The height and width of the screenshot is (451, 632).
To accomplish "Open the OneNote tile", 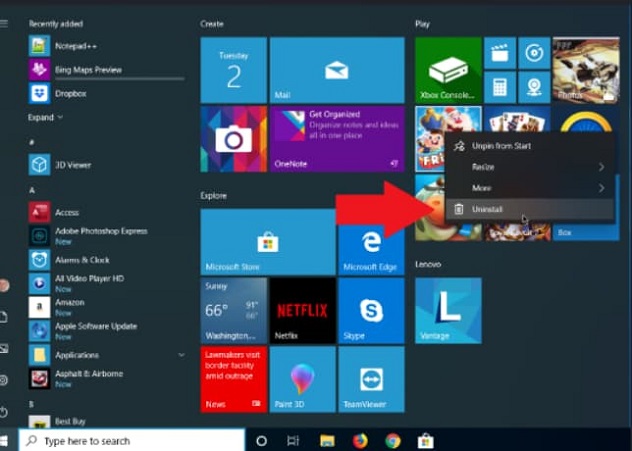I will click(x=337, y=139).
